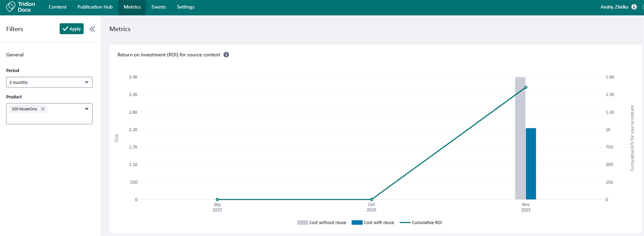Click the Andriy Zhidko username
This screenshot has width=644, height=236.
pos(614,7)
